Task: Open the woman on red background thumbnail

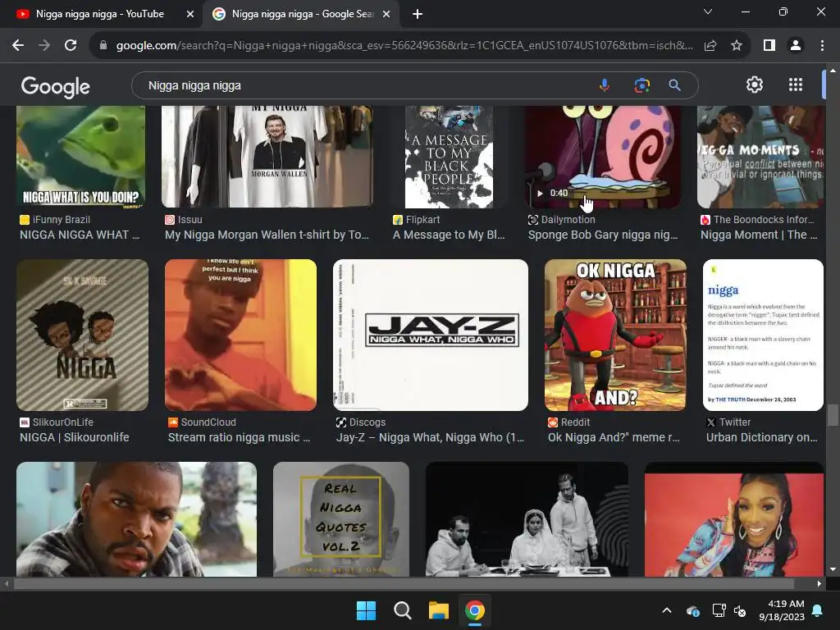Action: pos(734,519)
